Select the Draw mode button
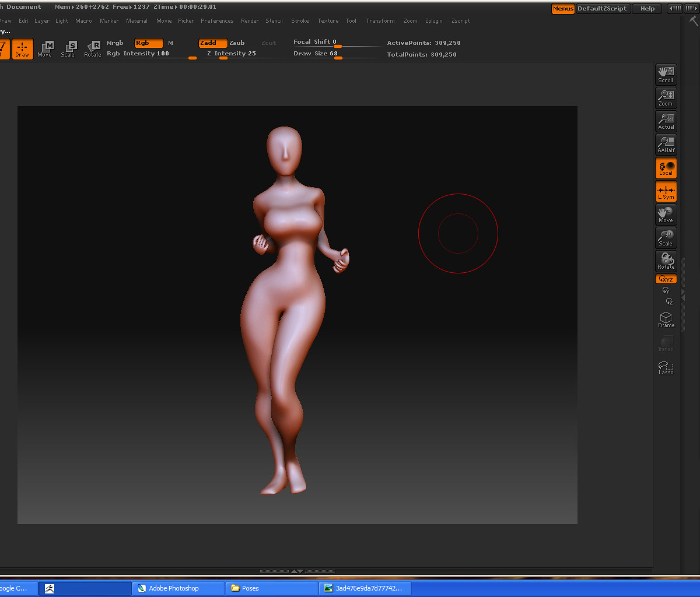The width and height of the screenshot is (700, 597). [x=22, y=48]
